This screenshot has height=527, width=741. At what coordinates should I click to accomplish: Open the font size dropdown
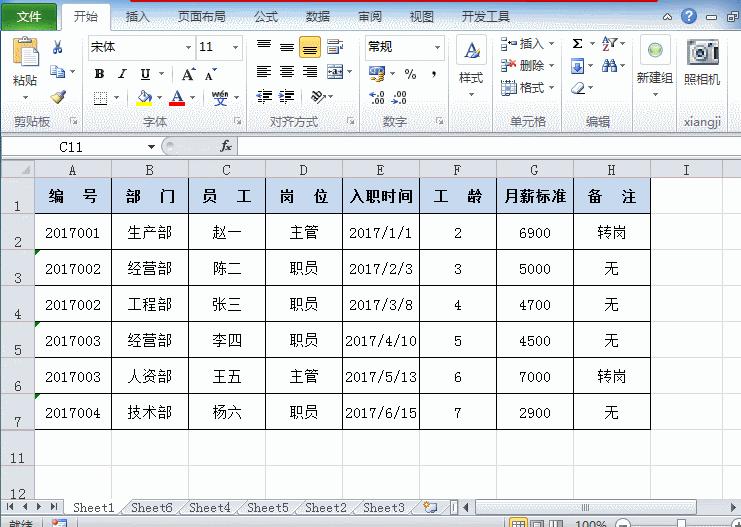coord(235,47)
